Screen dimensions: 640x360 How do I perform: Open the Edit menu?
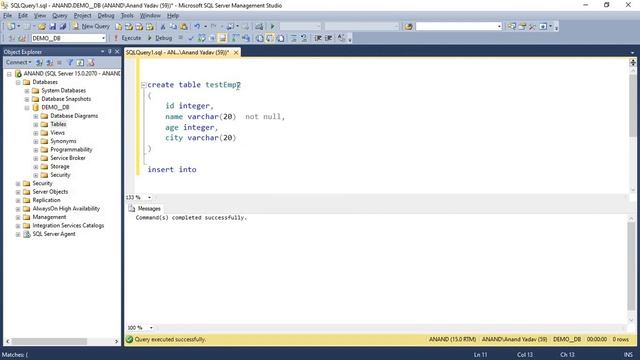tap(23, 16)
